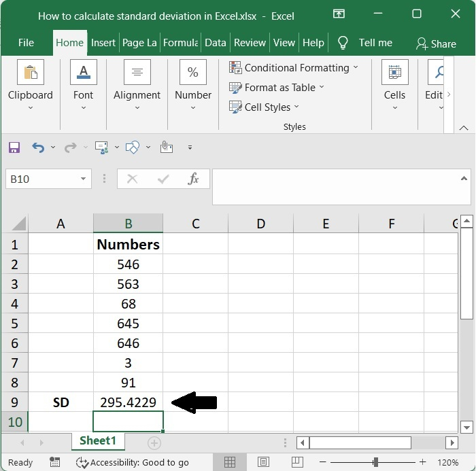Image resolution: width=476 pixels, height=471 pixels.
Task: Select cell B9 containing 295.4229
Action: pyautogui.click(x=128, y=402)
